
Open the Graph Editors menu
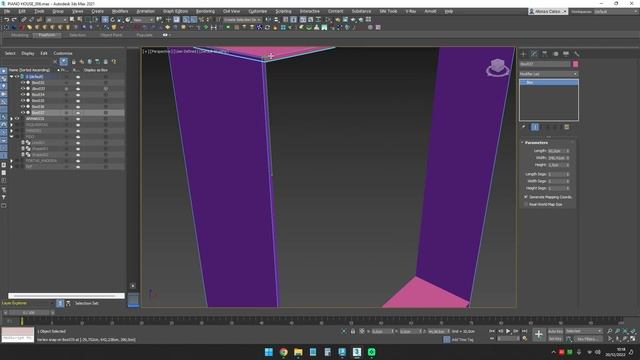tap(176, 11)
